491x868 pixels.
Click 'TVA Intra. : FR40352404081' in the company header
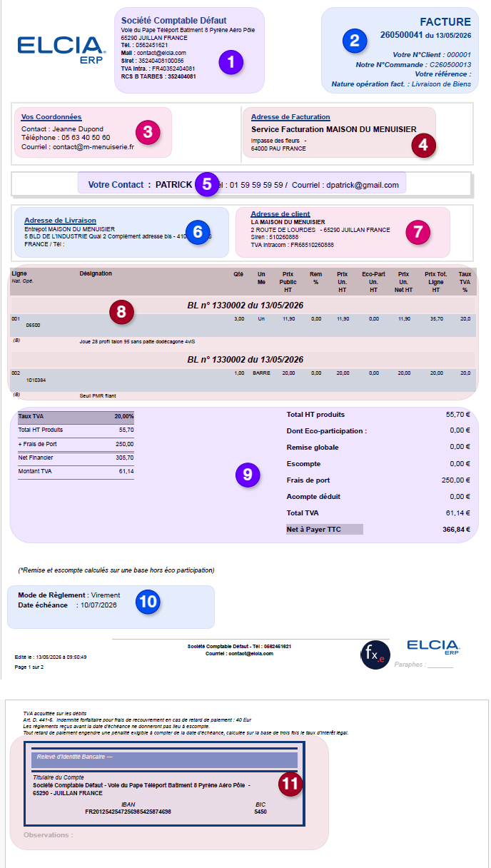click(158, 69)
